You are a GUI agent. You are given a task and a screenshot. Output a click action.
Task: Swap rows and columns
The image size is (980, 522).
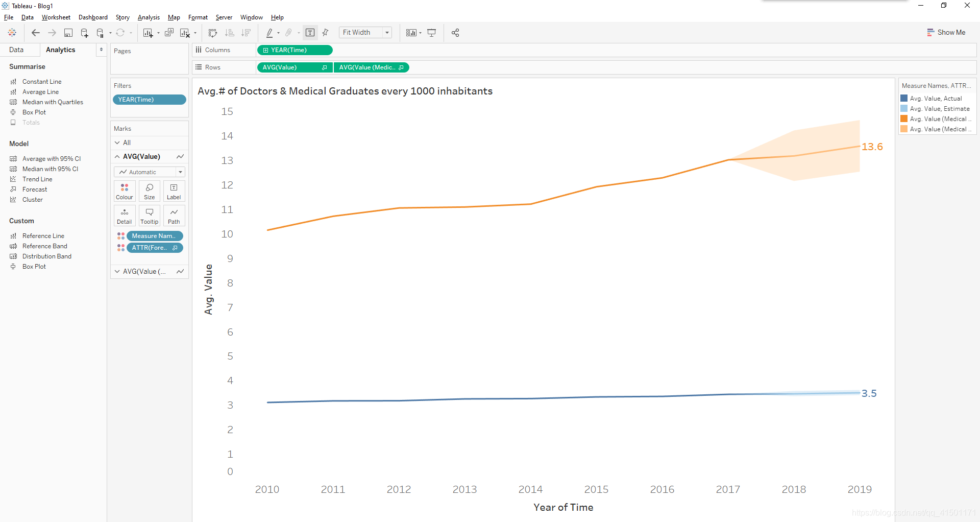coord(213,33)
